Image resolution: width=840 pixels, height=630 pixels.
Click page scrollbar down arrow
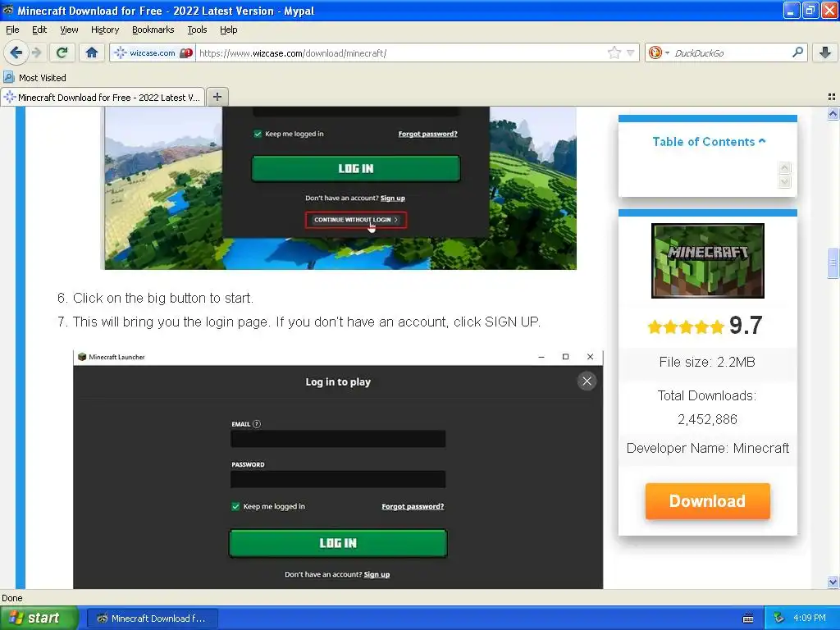[x=833, y=582]
